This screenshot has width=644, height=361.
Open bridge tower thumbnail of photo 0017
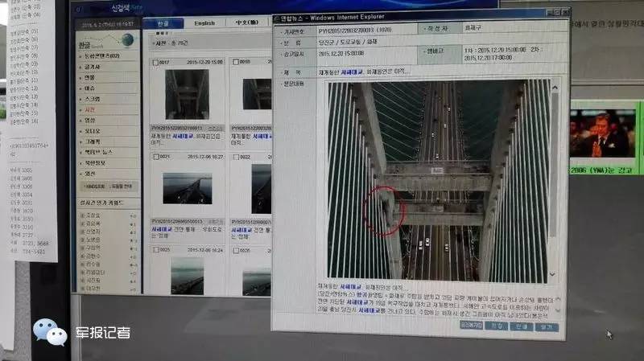click(x=187, y=94)
